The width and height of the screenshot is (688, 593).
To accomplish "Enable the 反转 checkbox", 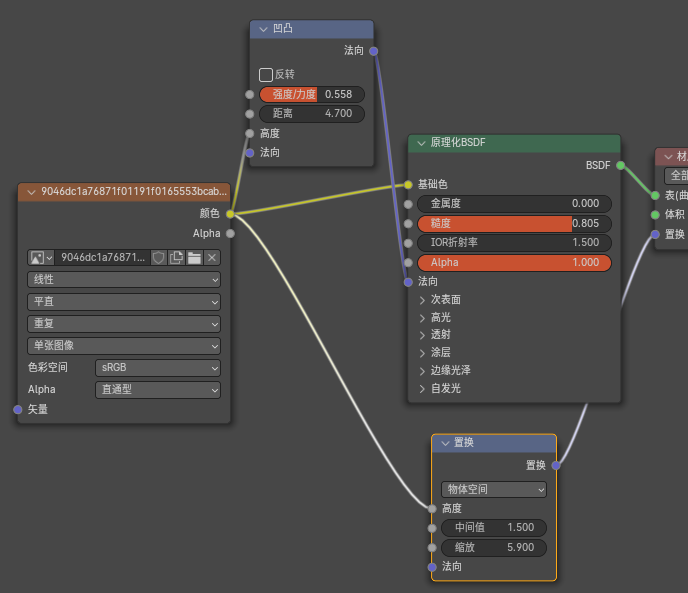I will [266, 75].
